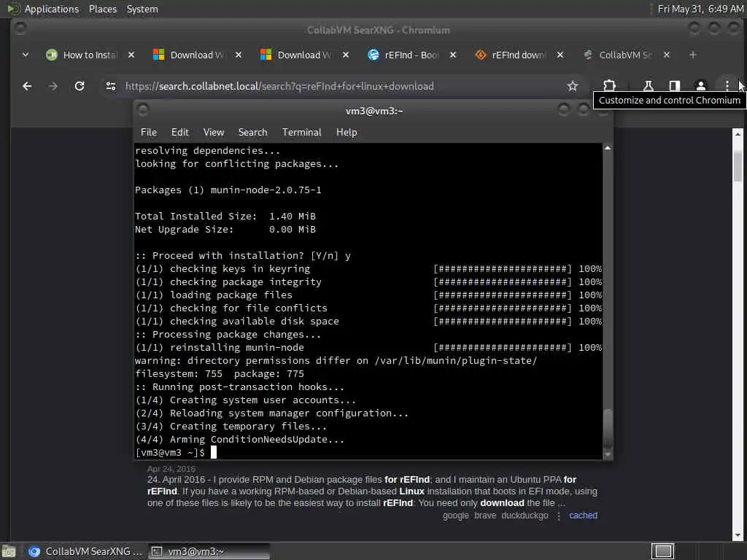Reload the current search page
The height and width of the screenshot is (560, 747).
point(80,86)
